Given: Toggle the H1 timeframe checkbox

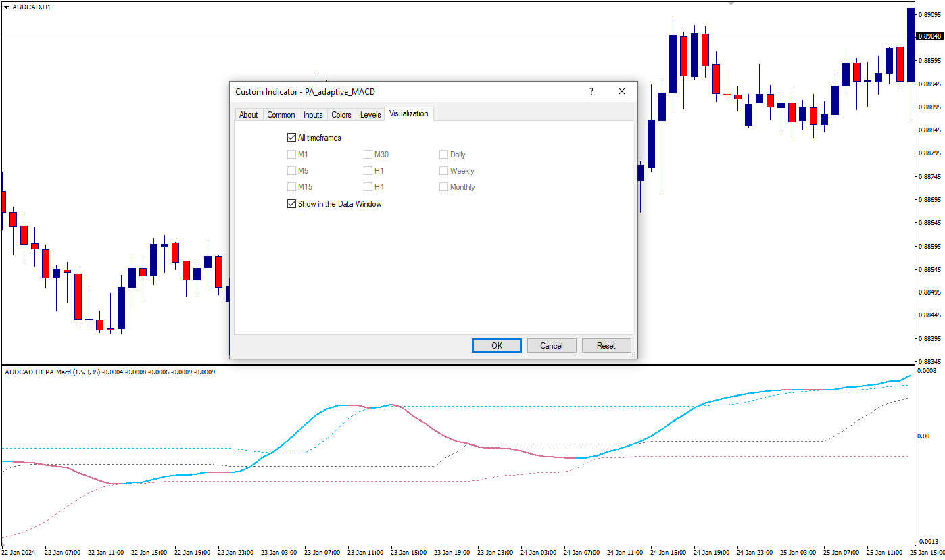Looking at the screenshot, I should (368, 171).
